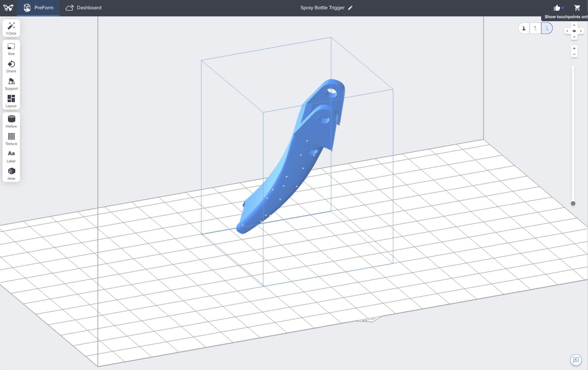
Task: Reset view using the eye icon
Action: (x=574, y=31)
